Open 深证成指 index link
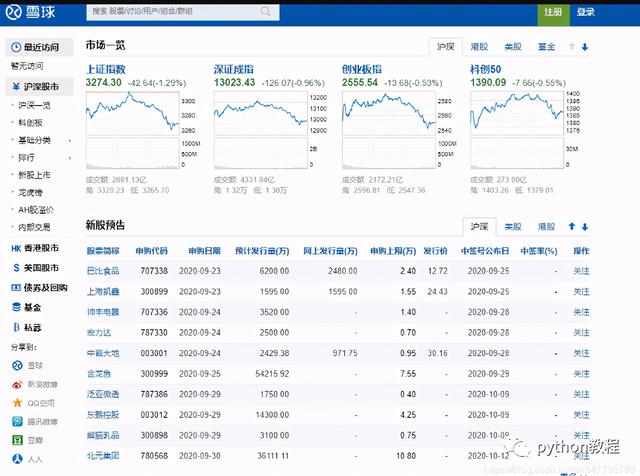 [x=234, y=69]
